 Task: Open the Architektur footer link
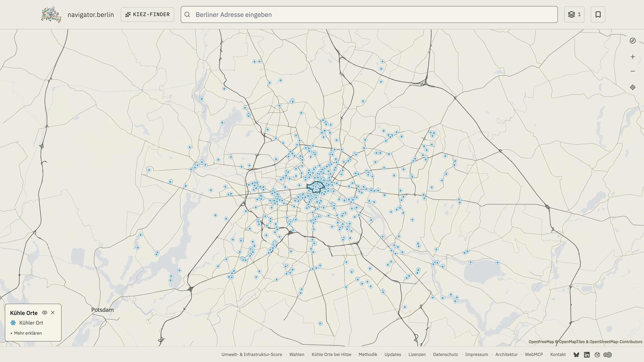point(507,355)
